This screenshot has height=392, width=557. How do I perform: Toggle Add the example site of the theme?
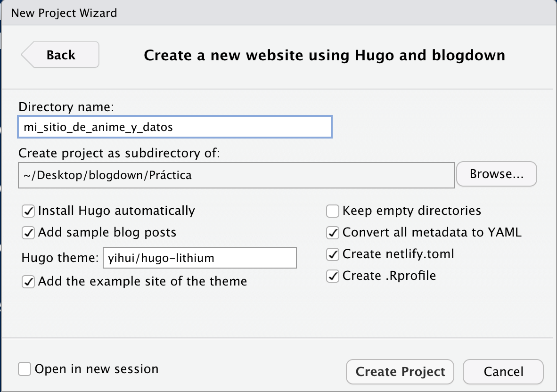point(28,282)
